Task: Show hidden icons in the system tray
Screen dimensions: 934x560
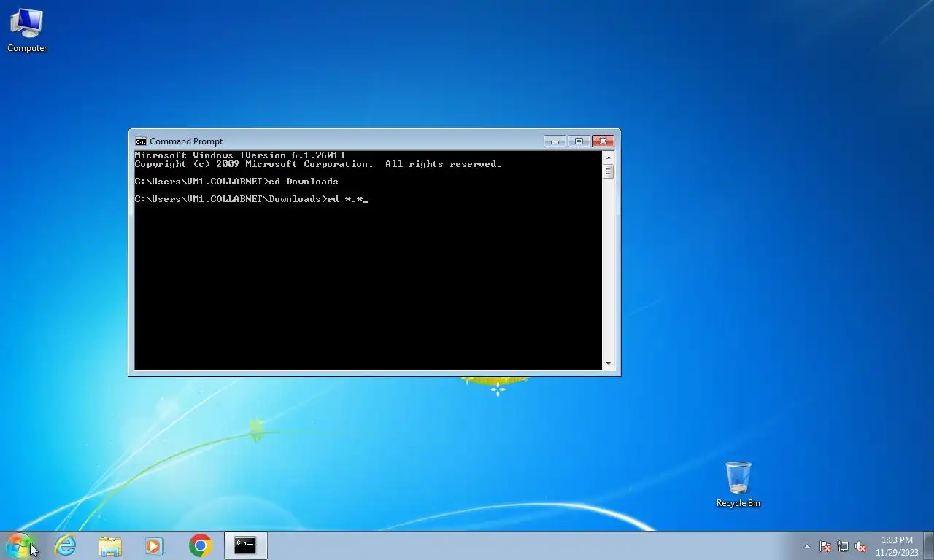Action: coord(807,546)
